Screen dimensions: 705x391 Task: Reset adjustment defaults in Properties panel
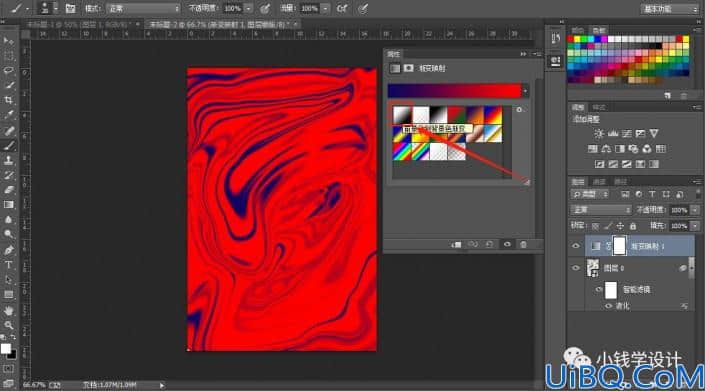489,244
